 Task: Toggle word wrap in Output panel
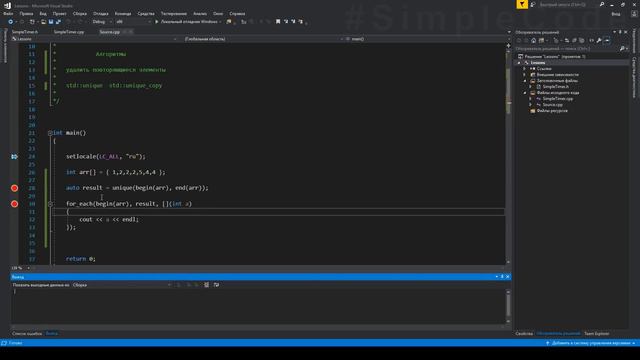coord(216,285)
